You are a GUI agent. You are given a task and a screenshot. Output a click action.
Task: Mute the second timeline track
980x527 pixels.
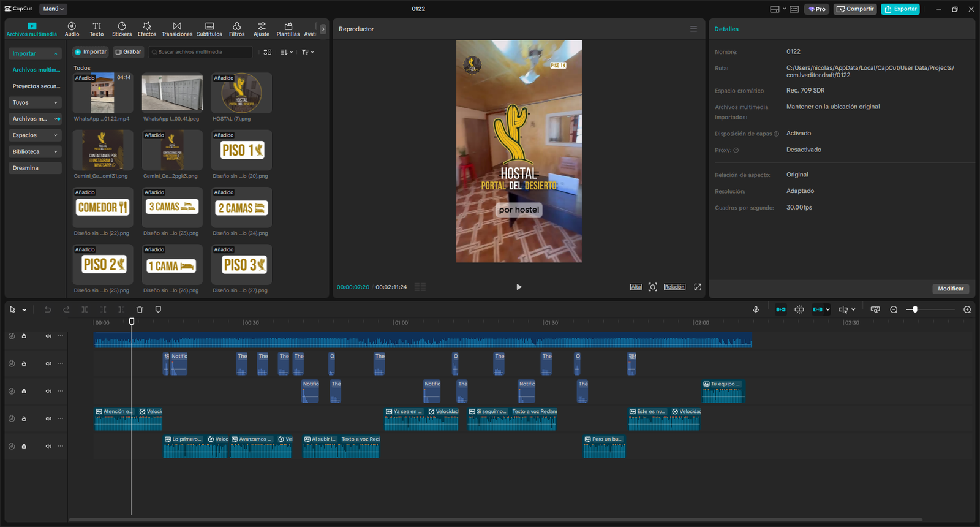tap(48, 363)
